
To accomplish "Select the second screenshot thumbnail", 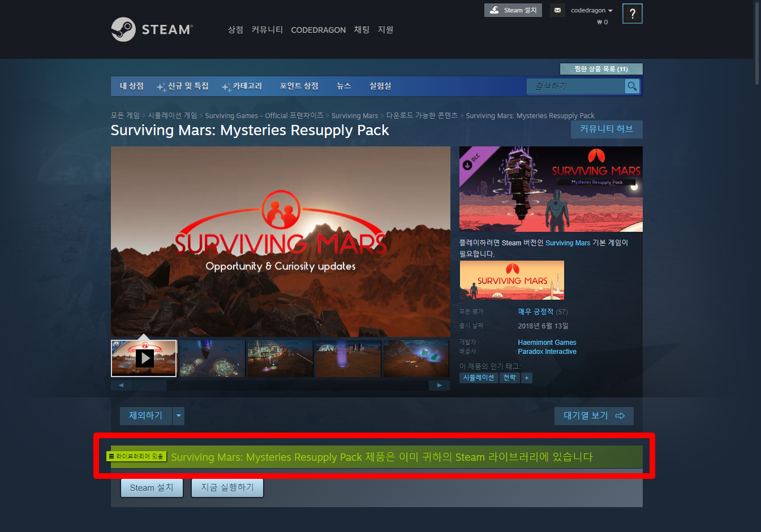I will coord(212,358).
